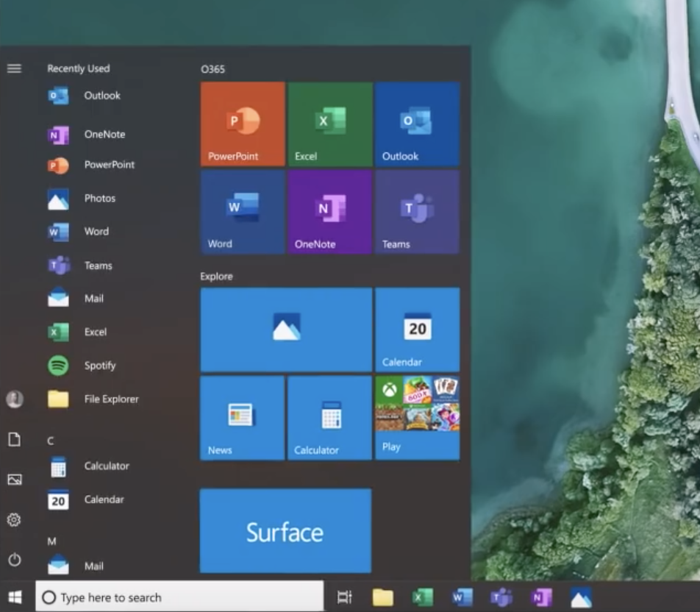Screen dimensions: 700x612
Task: Expand the Start menu hamburger icon
Action: click(x=14, y=68)
